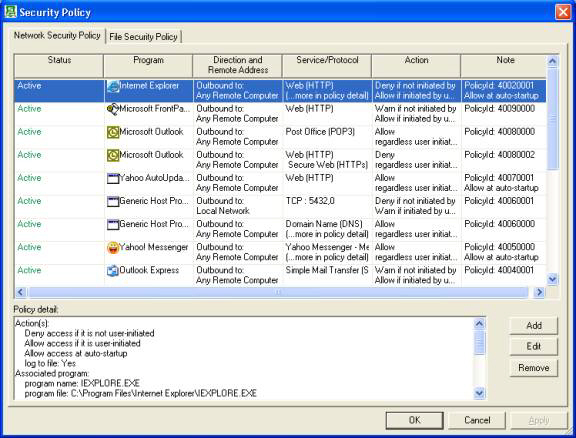The width and height of the screenshot is (576, 438).
Task: Select the Yahoo AutoUpdate policy row
Action: 280,183
